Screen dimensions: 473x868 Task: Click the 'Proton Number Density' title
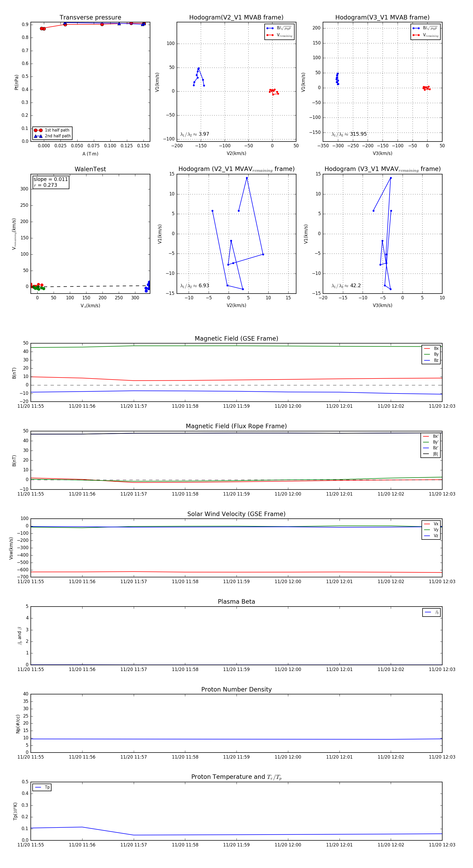[236, 689]
